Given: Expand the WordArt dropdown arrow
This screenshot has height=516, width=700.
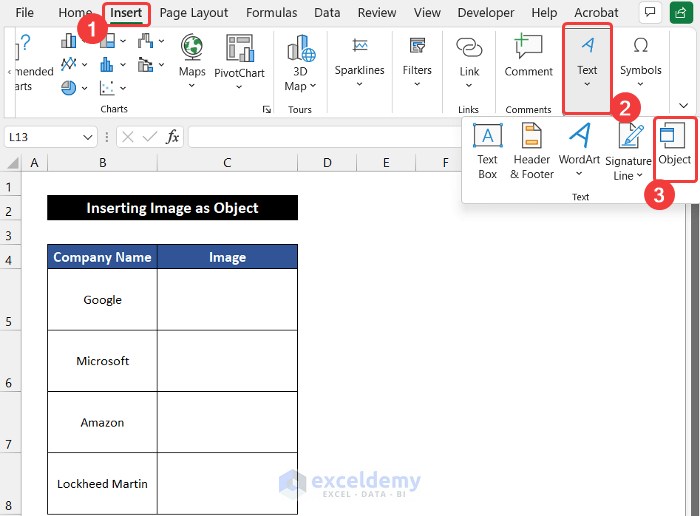Looking at the screenshot, I should pos(579,174).
